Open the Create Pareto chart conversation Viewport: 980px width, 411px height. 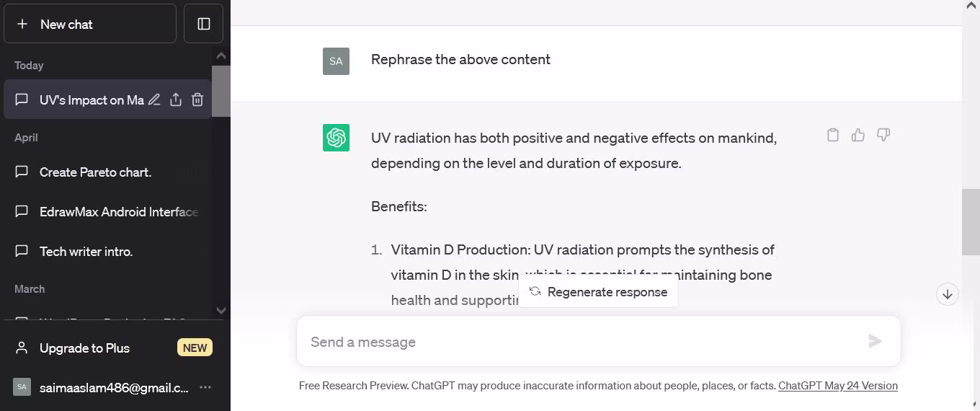(95, 172)
